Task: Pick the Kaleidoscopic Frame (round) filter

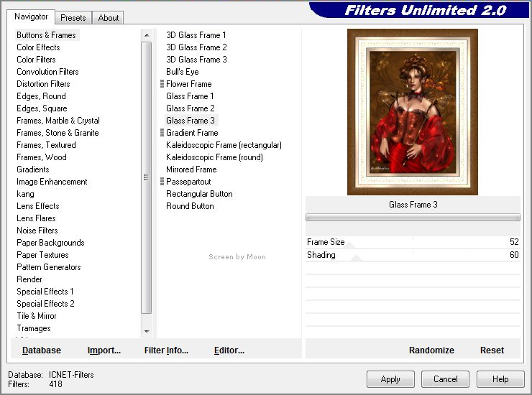Action: click(214, 157)
